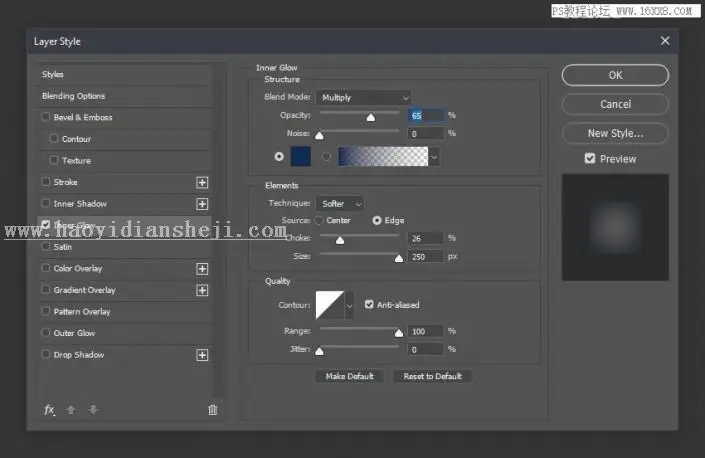705x458 pixels.
Task: Open Blending Options section
Action: (x=125, y=96)
